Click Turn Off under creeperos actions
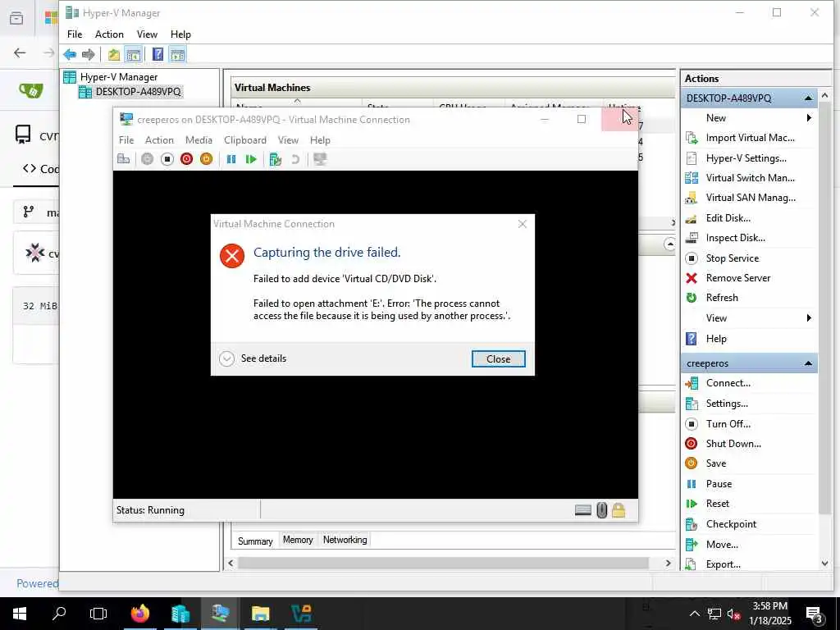 [x=728, y=424]
